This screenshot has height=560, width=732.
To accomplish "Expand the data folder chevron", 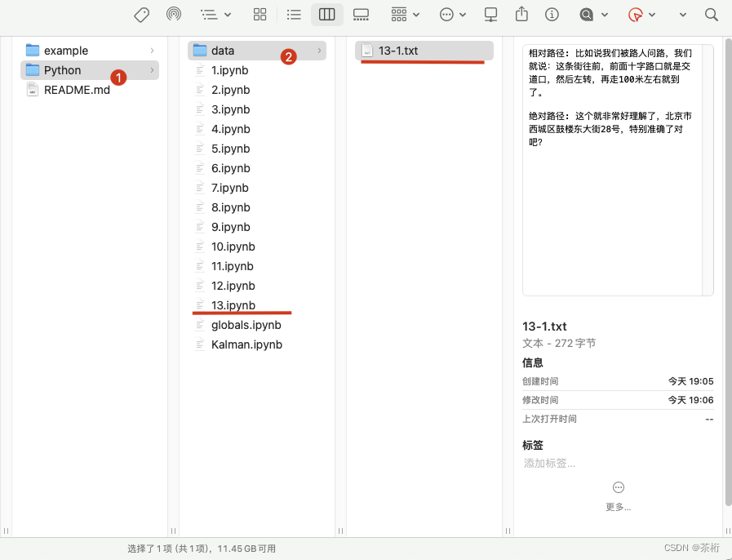I will (x=319, y=51).
